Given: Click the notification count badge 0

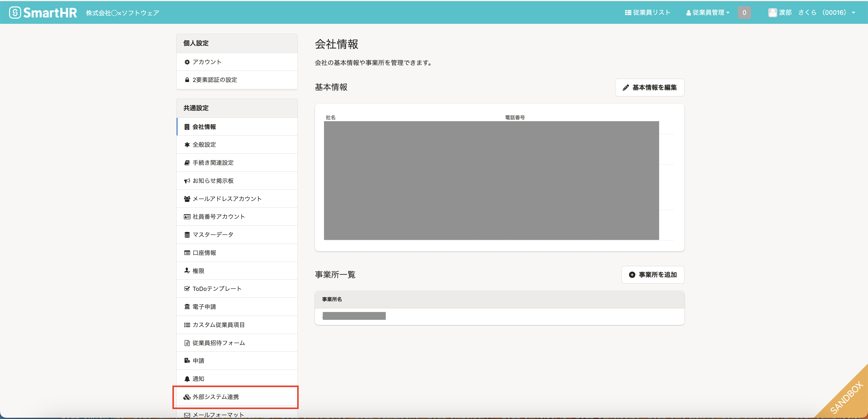Looking at the screenshot, I should click(744, 13).
